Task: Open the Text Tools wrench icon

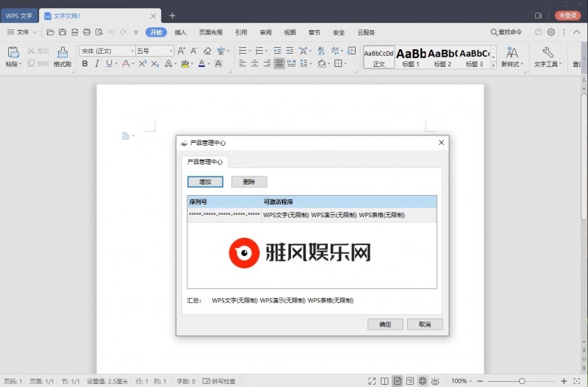Action: coord(548,52)
